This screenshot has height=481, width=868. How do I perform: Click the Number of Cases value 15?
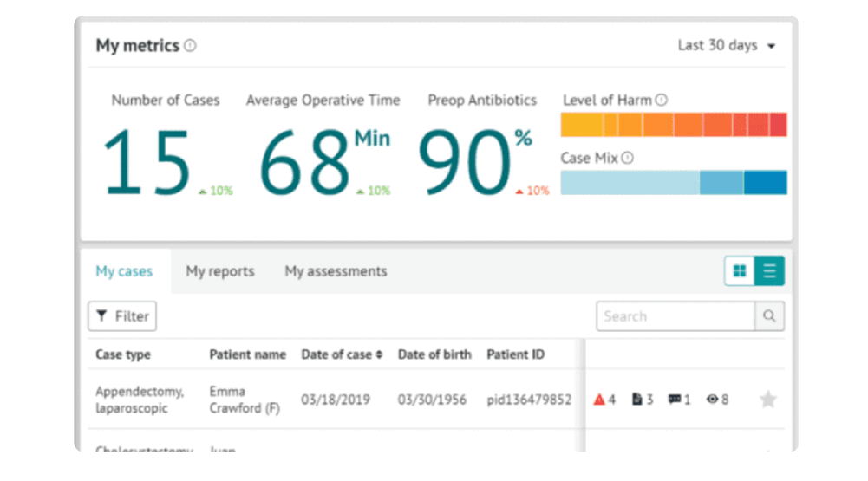[x=147, y=161]
